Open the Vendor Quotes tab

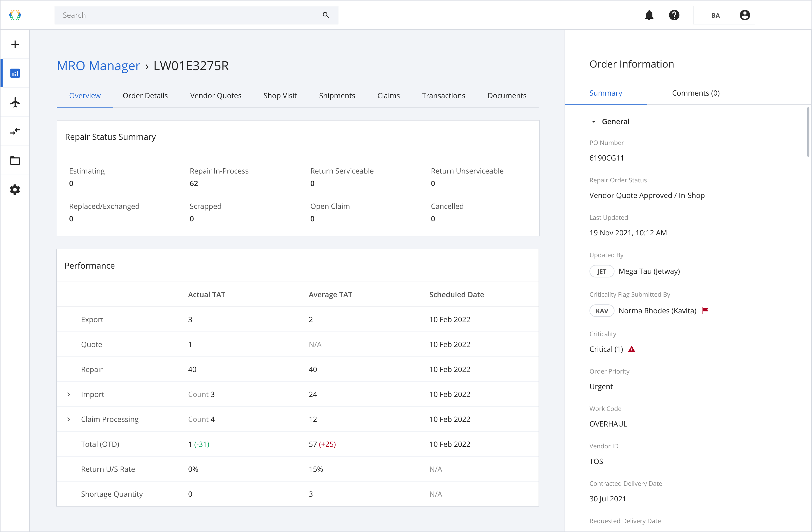pyautogui.click(x=216, y=96)
